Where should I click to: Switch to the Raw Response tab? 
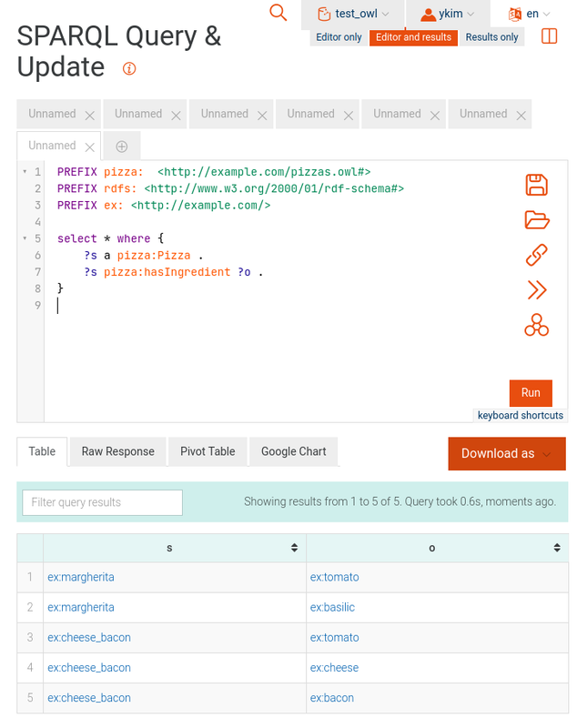click(x=118, y=451)
